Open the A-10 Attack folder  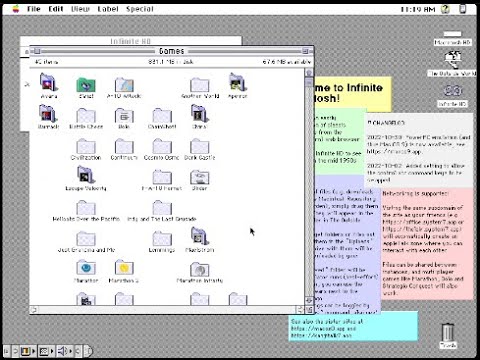(x=124, y=84)
